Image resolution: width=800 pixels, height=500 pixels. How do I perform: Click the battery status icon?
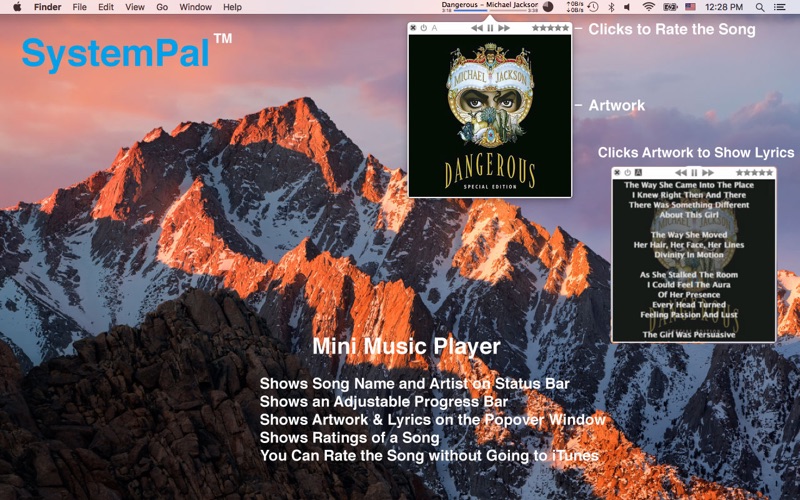pyautogui.click(x=670, y=7)
